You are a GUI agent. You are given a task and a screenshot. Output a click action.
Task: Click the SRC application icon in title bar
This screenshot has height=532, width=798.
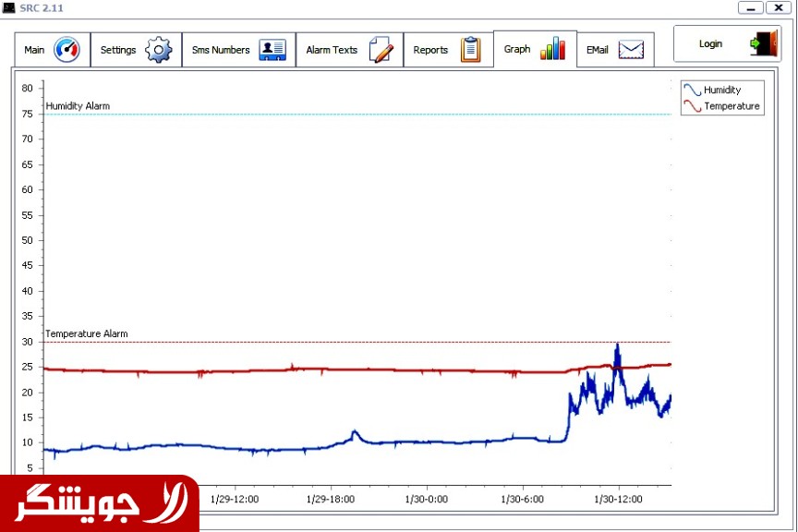point(8,7)
